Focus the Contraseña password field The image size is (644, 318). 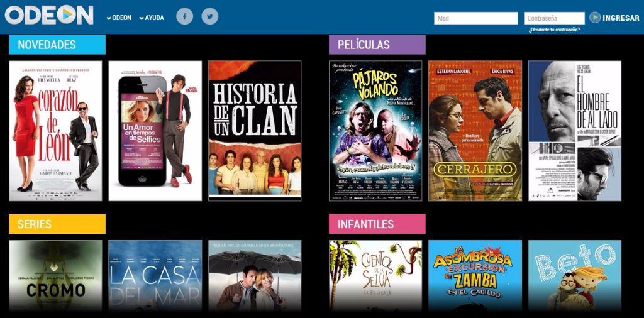(554, 18)
